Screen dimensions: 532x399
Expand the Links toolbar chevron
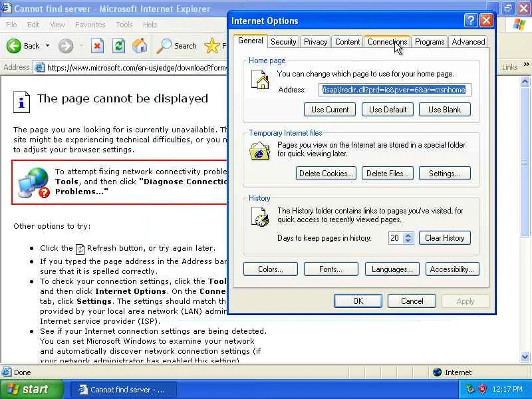[526, 64]
